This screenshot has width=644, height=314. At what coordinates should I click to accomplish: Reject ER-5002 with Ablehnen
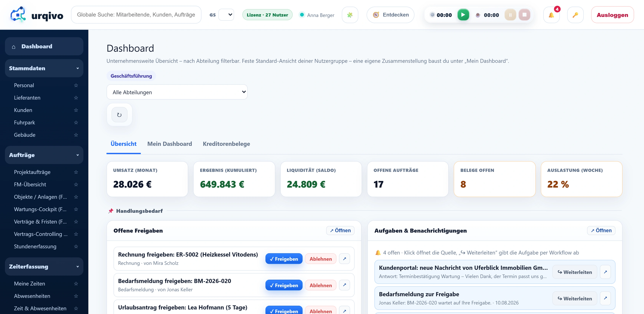click(x=321, y=259)
